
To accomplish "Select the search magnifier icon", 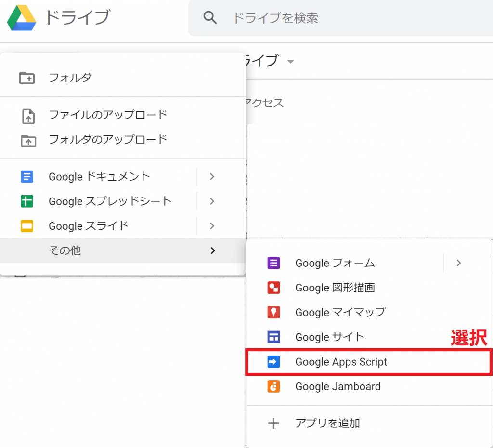I will [210, 17].
